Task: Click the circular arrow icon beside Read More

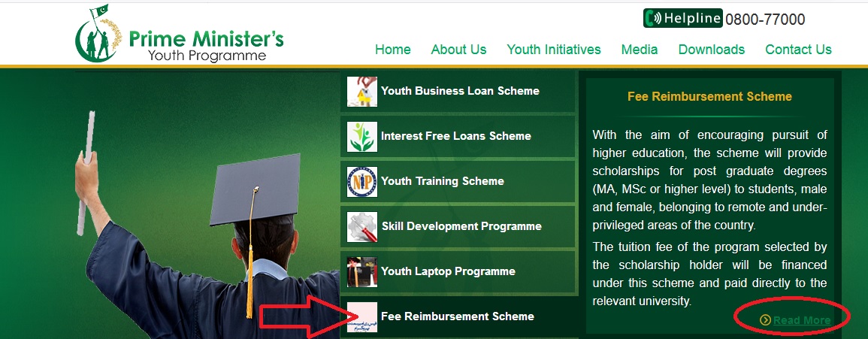Action: coord(766,319)
